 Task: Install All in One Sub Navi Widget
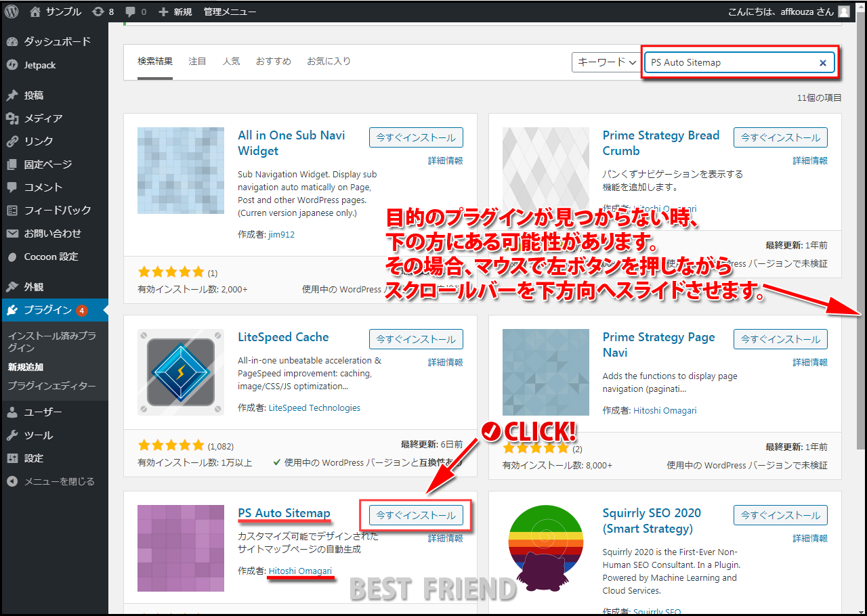click(x=416, y=137)
